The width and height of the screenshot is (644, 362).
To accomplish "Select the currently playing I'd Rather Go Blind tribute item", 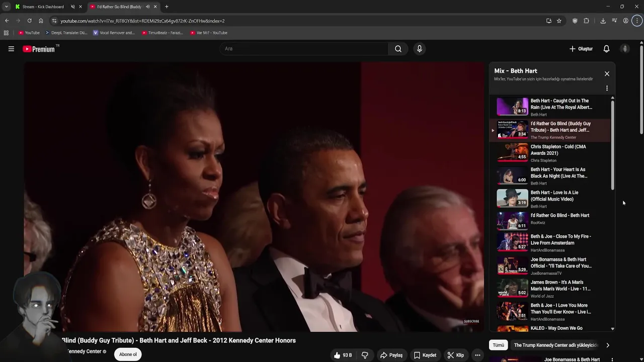I will [550, 130].
